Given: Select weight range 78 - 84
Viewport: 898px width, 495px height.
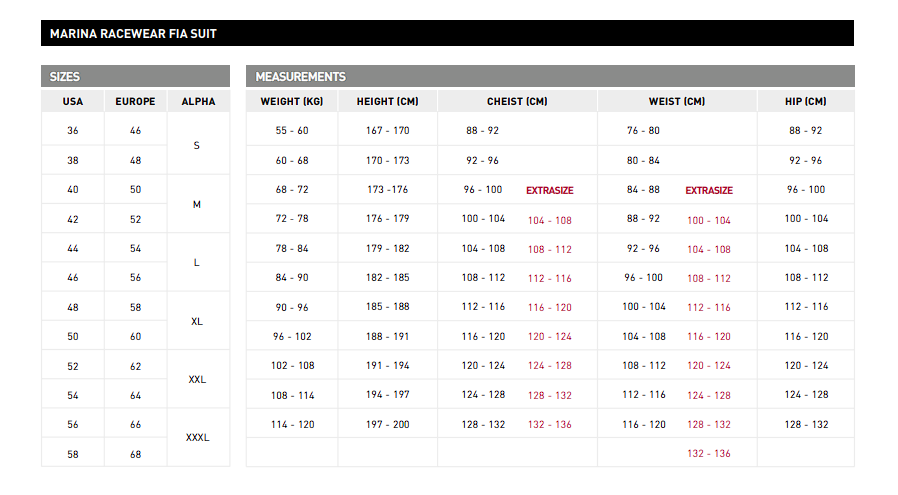Looking at the screenshot, I should coord(292,249).
